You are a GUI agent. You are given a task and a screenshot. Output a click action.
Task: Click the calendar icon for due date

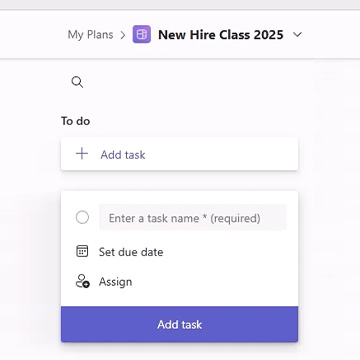(82, 251)
